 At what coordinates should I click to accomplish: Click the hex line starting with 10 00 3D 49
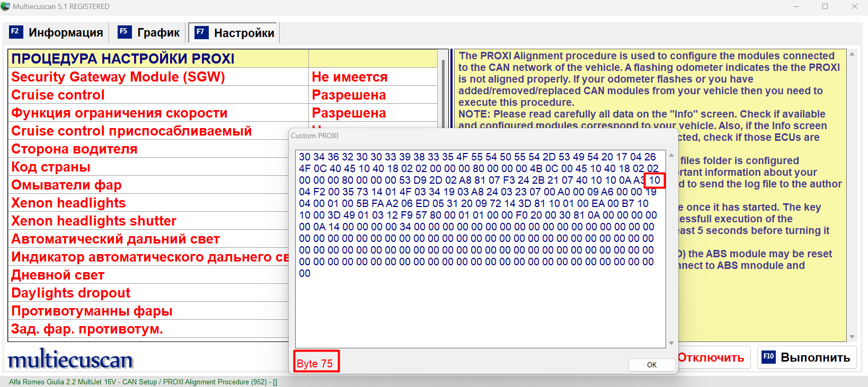[x=478, y=215]
